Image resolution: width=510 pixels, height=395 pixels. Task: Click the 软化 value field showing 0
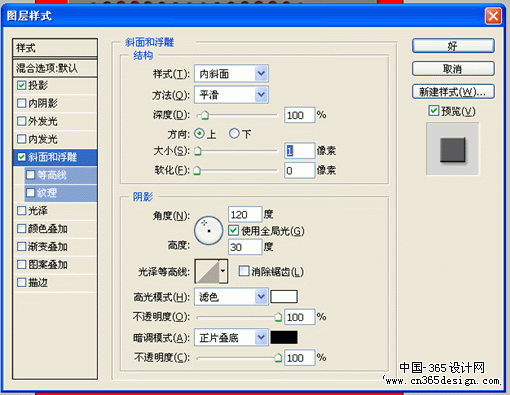(x=299, y=171)
